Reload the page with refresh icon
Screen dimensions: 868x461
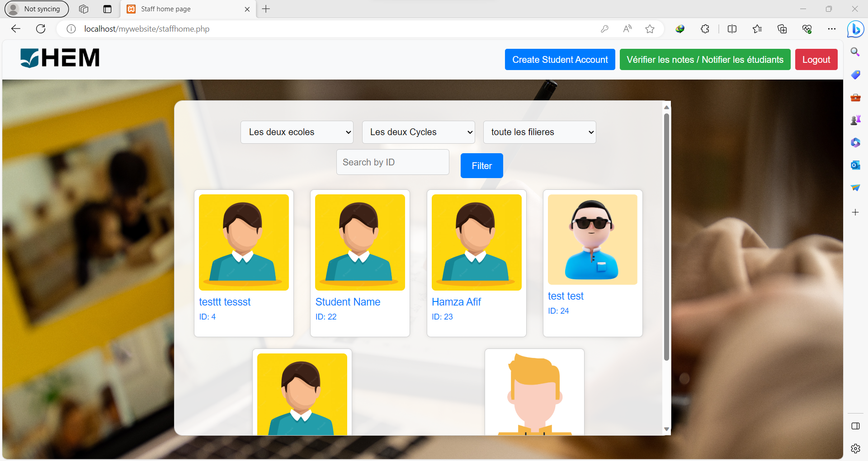pyautogui.click(x=41, y=29)
